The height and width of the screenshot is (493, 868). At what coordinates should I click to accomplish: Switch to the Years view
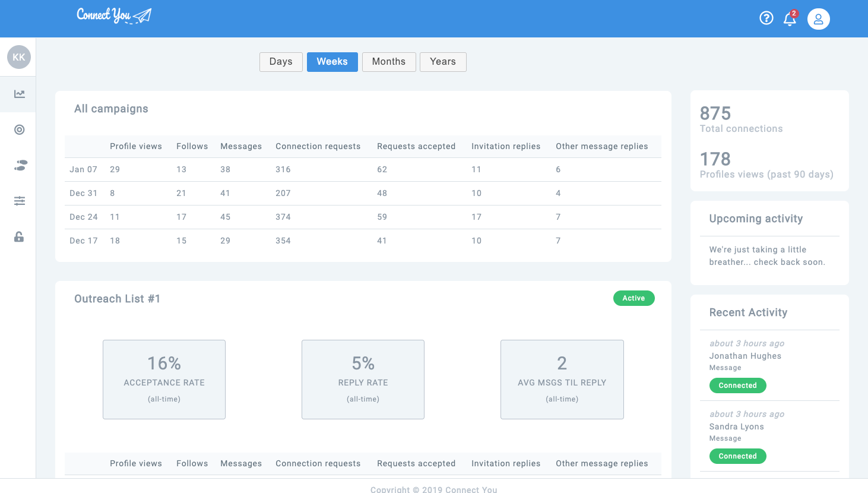point(443,62)
